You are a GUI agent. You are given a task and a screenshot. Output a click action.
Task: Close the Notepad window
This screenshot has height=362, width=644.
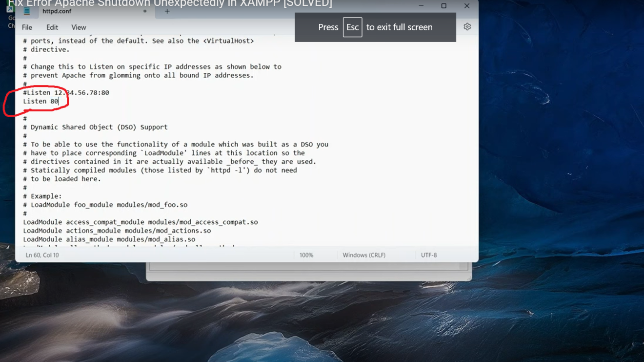467,6
